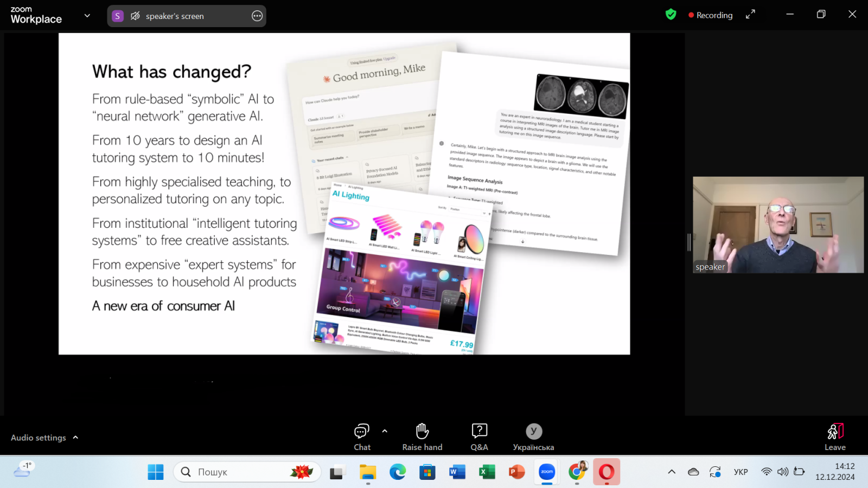Open PowerPoint from the taskbar
The height and width of the screenshot is (488, 868).
click(x=516, y=472)
